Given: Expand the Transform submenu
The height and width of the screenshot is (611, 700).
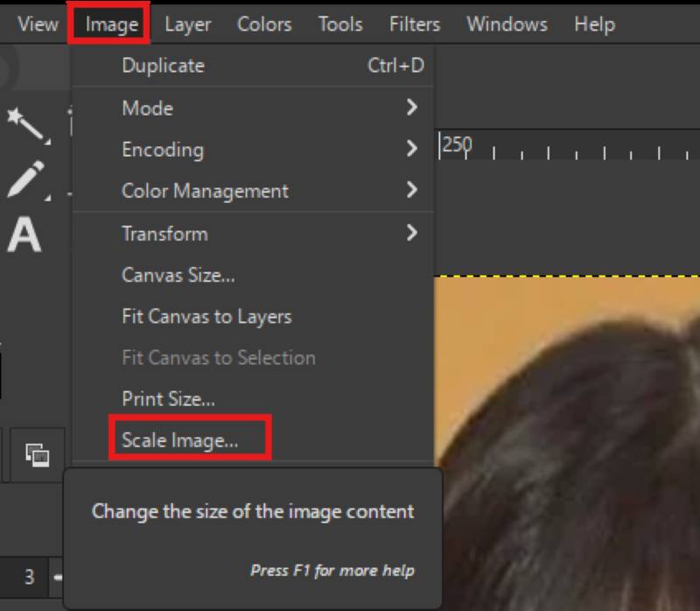Looking at the screenshot, I should click(253, 233).
